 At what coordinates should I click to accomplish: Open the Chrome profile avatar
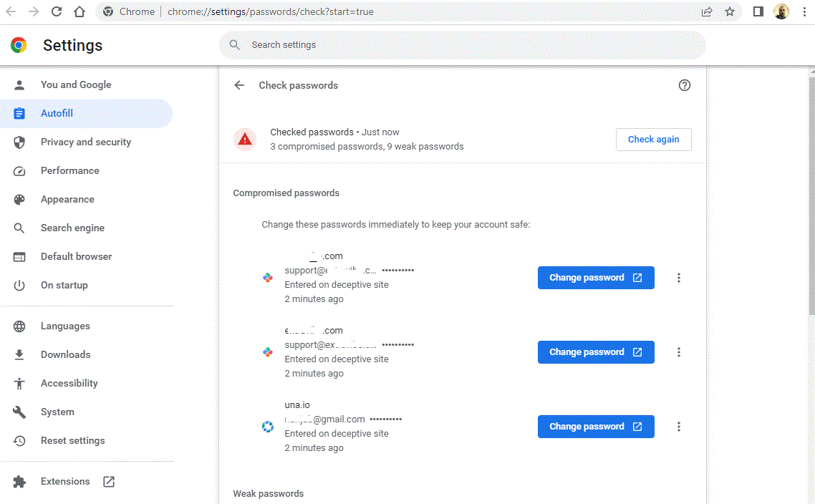781,11
